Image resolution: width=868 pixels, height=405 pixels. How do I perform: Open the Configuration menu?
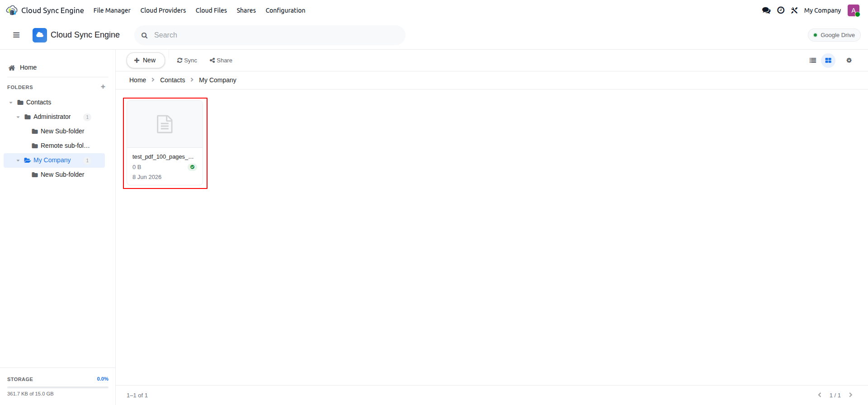[285, 10]
